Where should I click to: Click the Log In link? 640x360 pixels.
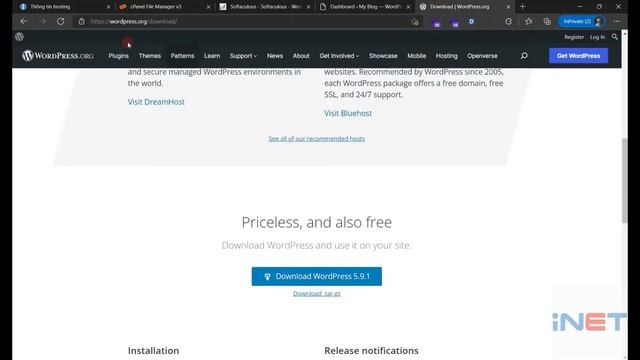tap(597, 37)
